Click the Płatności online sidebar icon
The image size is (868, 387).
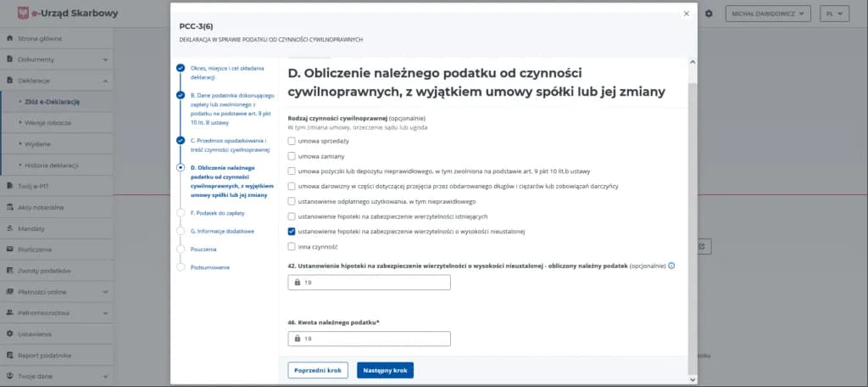9,291
